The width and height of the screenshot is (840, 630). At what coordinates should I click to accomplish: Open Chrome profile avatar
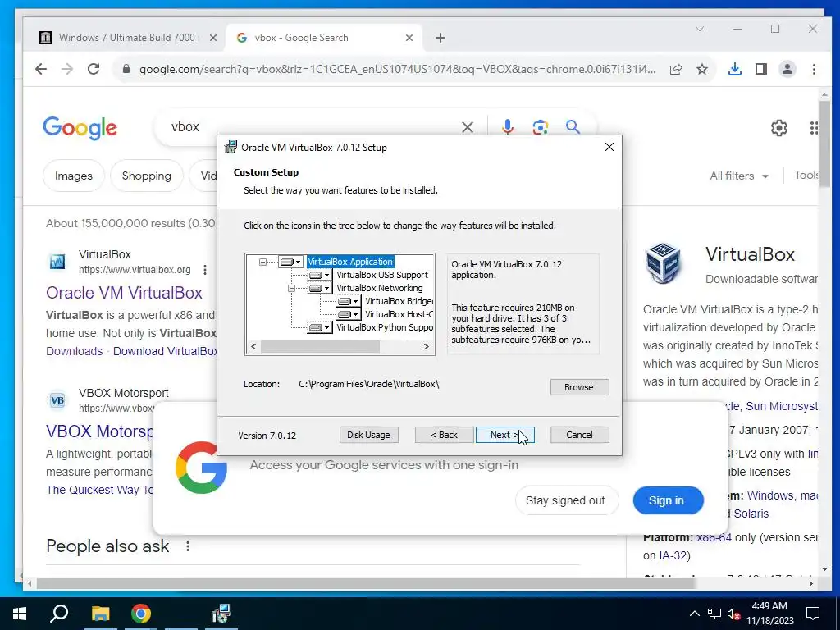(x=787, y=69)
